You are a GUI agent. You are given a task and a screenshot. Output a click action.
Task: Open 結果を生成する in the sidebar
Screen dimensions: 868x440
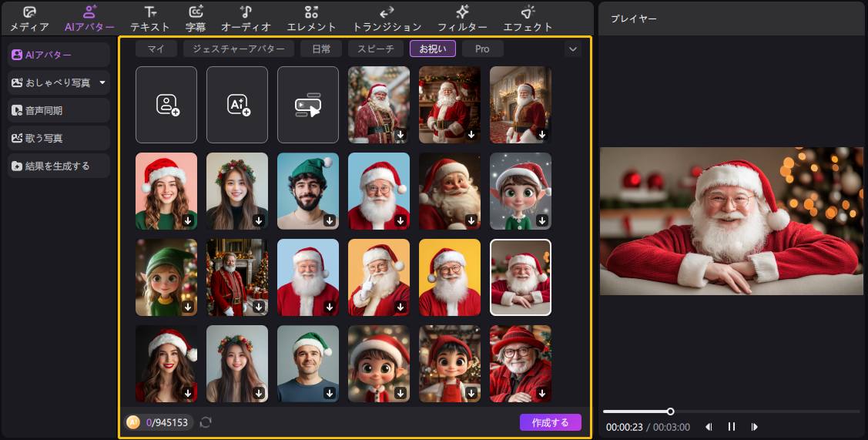click(x=59, y=166)
